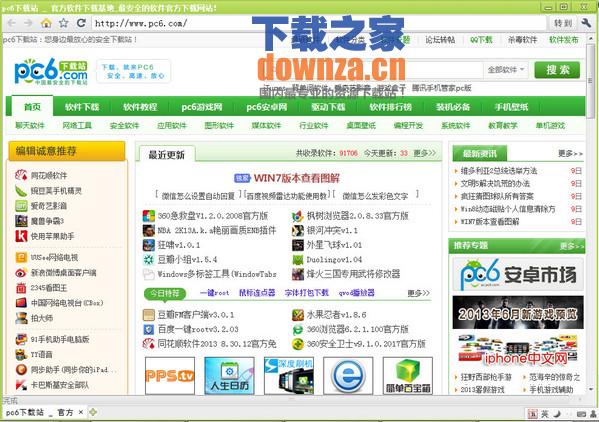
Task: Click the 快用苹果助手 sidebar icon
Action: pos(21,236)
